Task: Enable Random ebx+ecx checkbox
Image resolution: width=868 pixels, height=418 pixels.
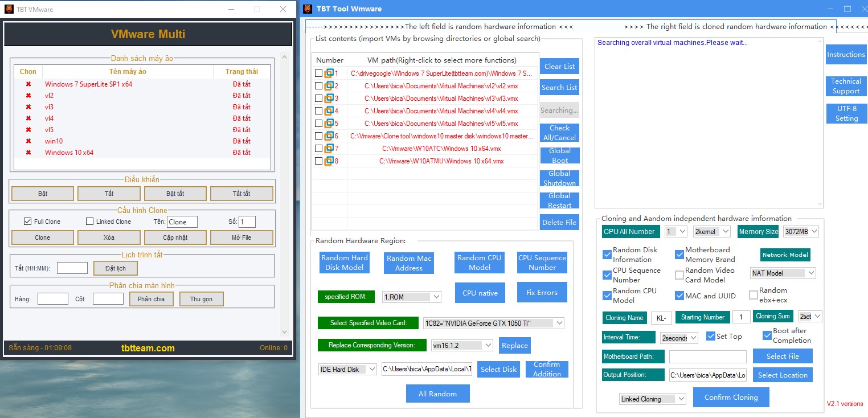Action: (x=754, y=295)
